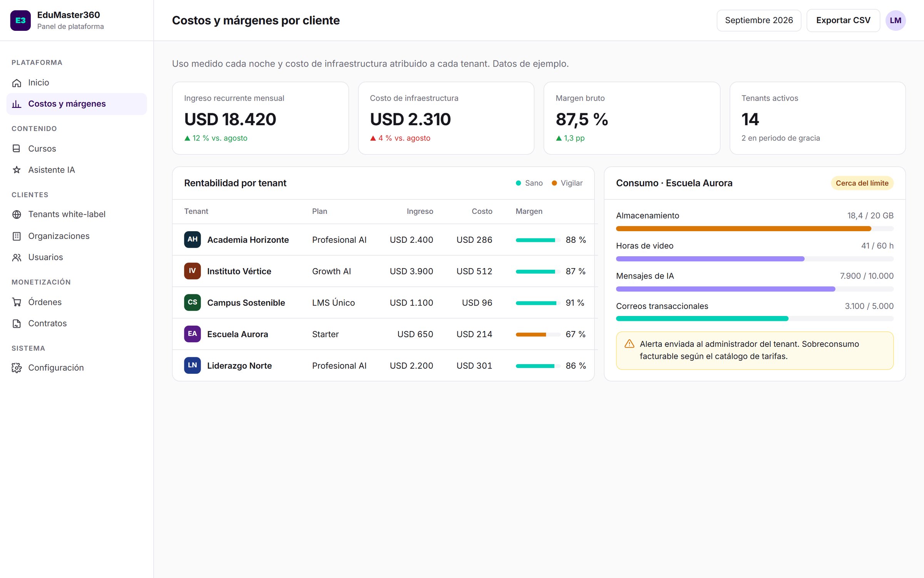Screen dimensions: 924x578
Task: Click the EA avatar of Escuela Aurora
Action: [192, 334]
